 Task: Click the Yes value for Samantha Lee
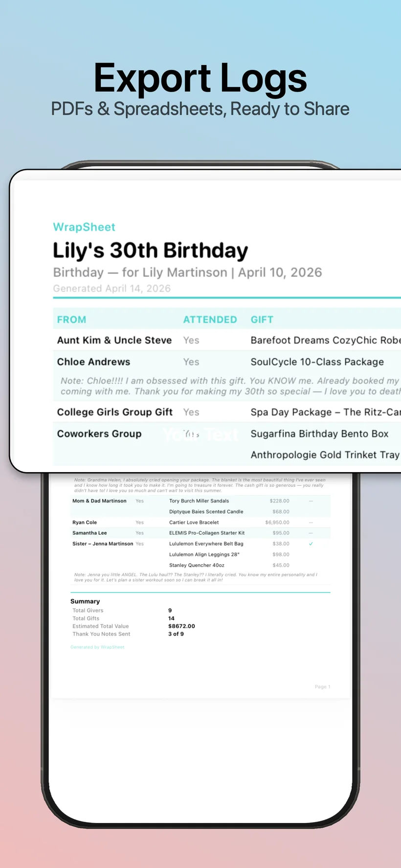(x=139, y=533)
